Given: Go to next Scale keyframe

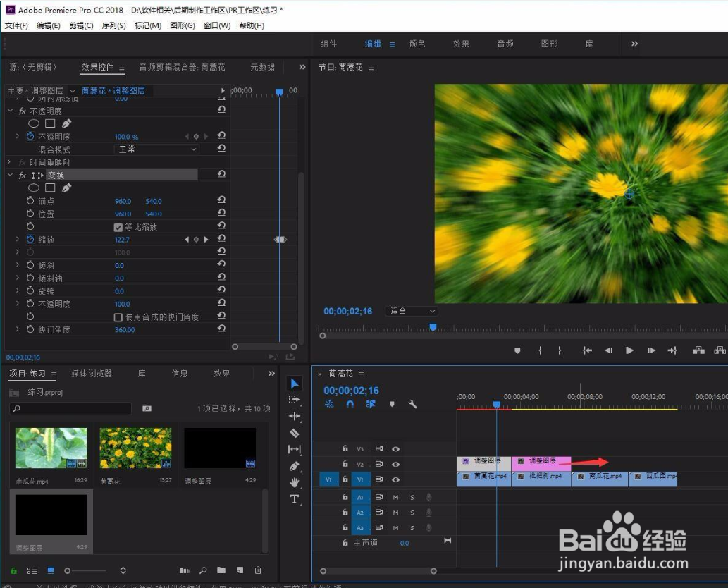Looking at the screenshot, I should pos(206,240).
